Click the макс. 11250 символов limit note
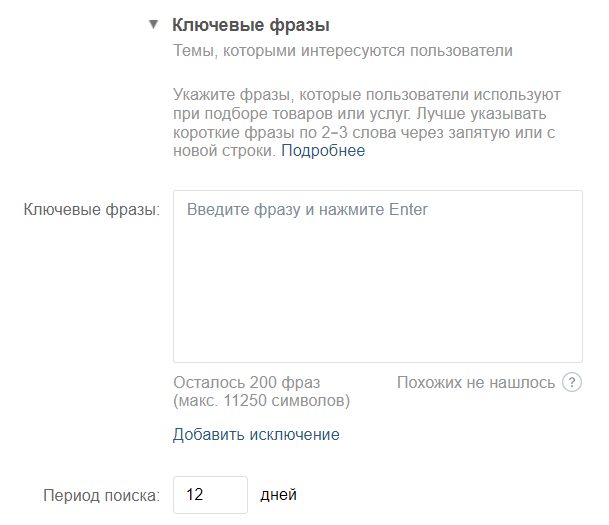Image resolution: width=609 pixels, height=525 pixels. point(261,400)
